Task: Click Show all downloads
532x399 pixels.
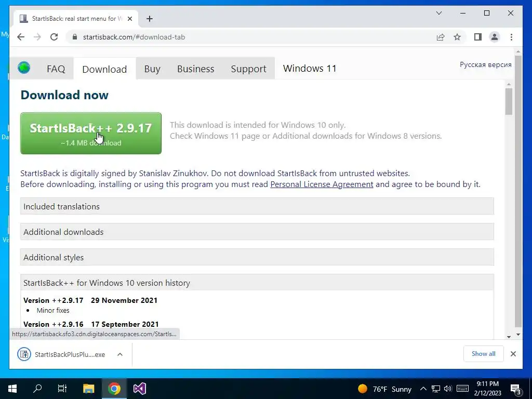Action: click(484, 354)
